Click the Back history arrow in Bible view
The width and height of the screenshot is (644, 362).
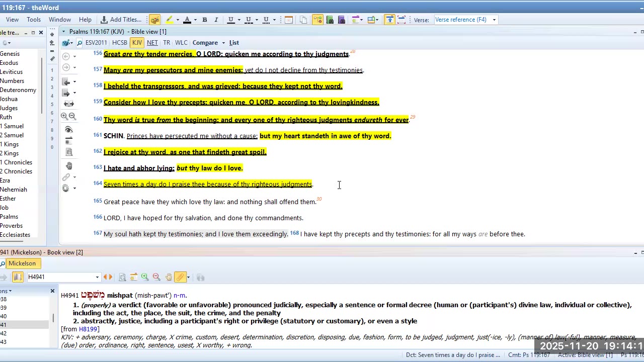coord(66,56)
